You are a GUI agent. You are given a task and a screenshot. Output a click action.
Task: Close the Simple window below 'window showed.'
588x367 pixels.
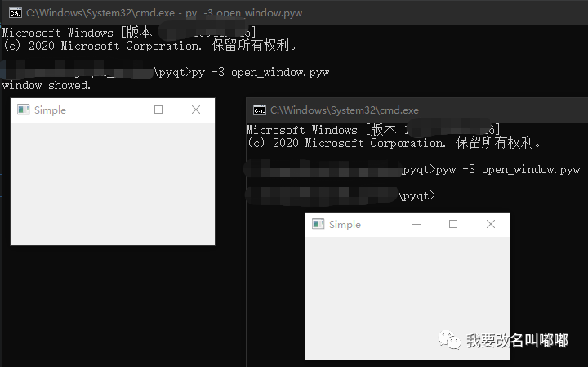click(195, 110)
